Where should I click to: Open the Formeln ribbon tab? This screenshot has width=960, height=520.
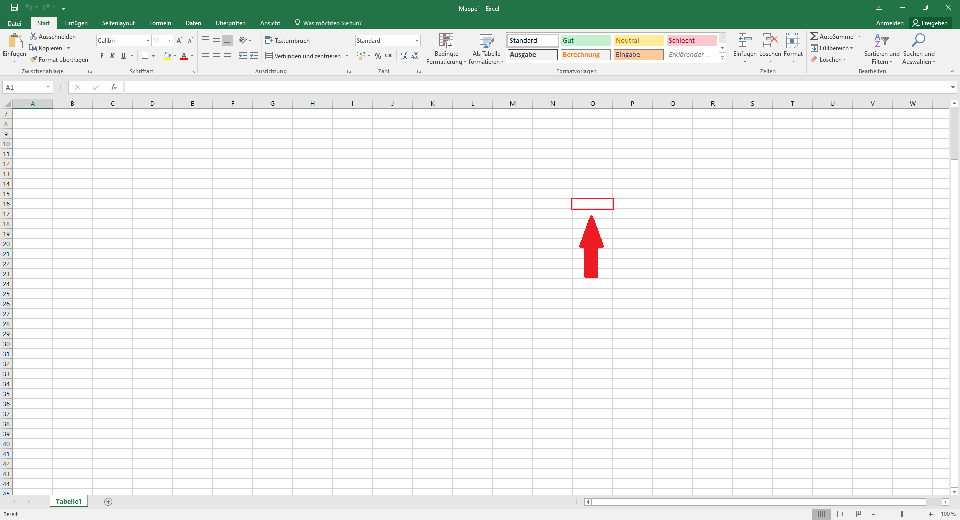point(160,23)
